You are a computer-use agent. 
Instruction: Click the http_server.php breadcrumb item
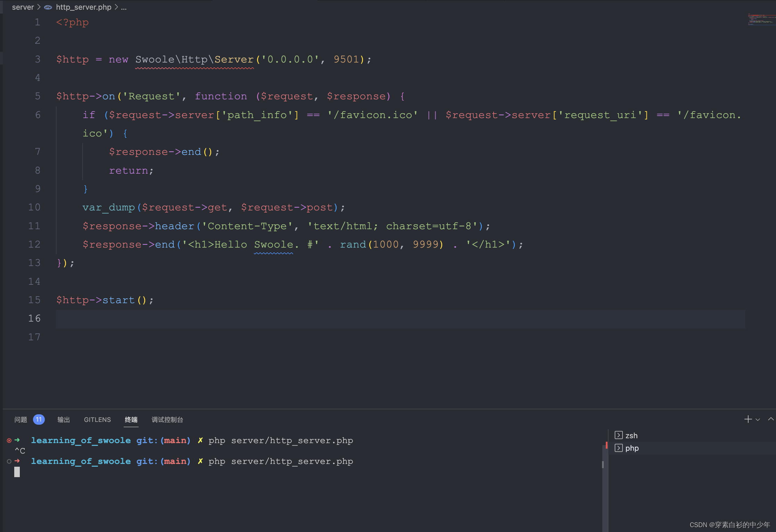(x=83, y=7)
